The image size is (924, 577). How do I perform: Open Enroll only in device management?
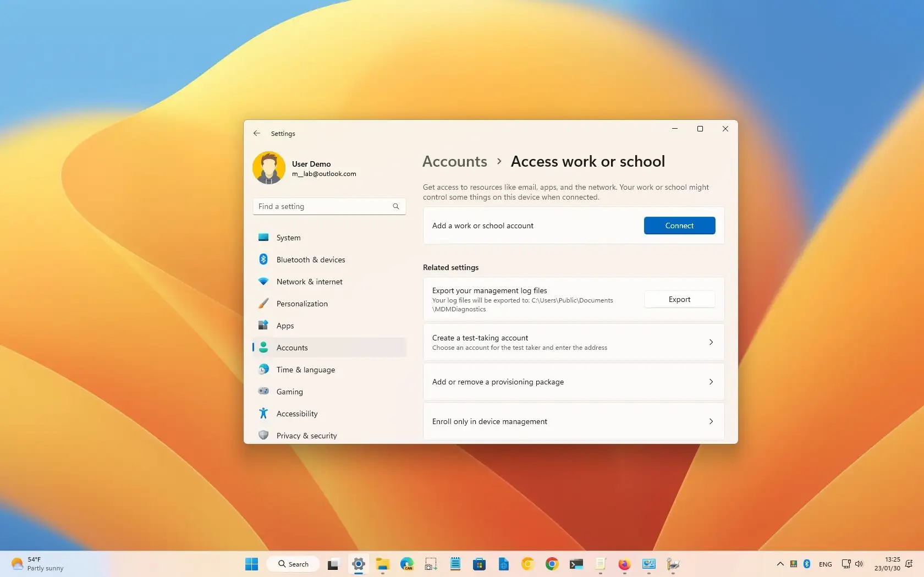pos(574,421)
